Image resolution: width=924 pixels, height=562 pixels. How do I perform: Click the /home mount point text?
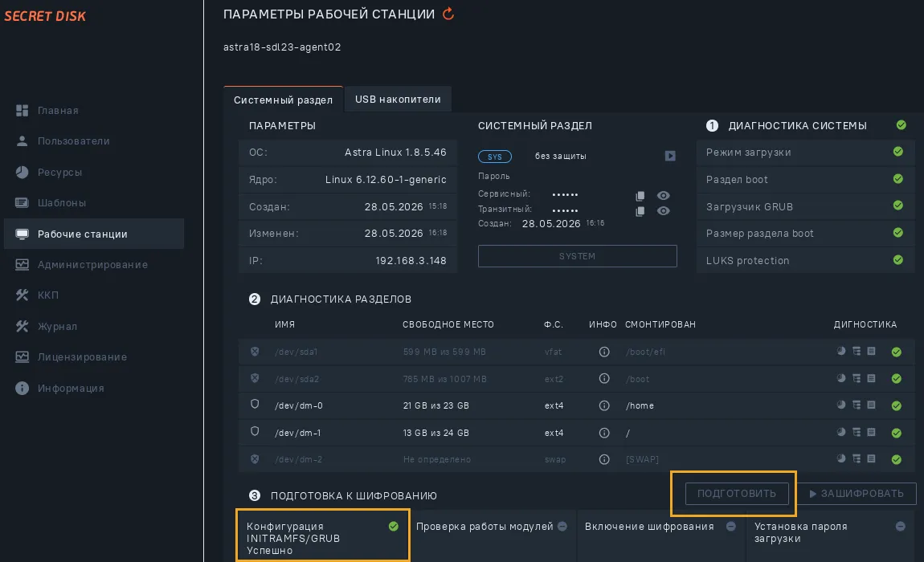[640, 405]
